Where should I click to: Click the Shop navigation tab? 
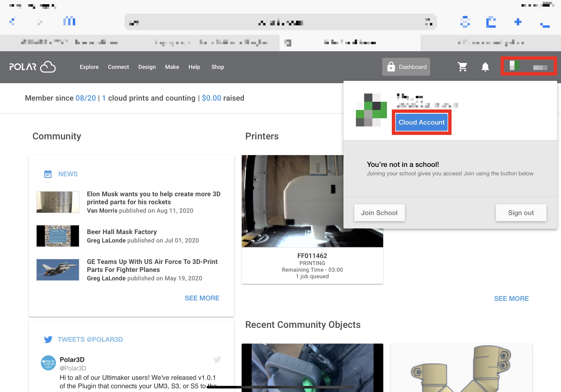coord(217,67)
